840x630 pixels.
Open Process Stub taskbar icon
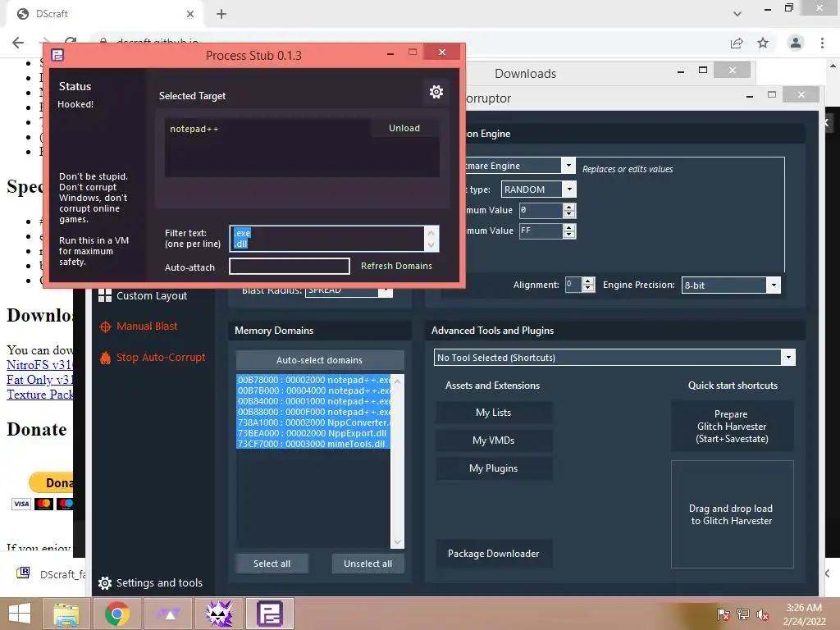click(x=269, y=614)
